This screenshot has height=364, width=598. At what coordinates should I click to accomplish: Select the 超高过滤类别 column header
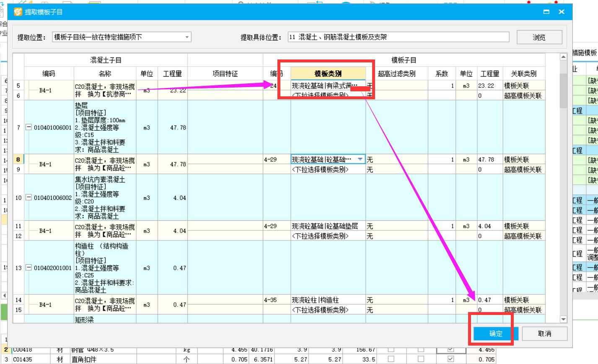[x=396, y=73]
